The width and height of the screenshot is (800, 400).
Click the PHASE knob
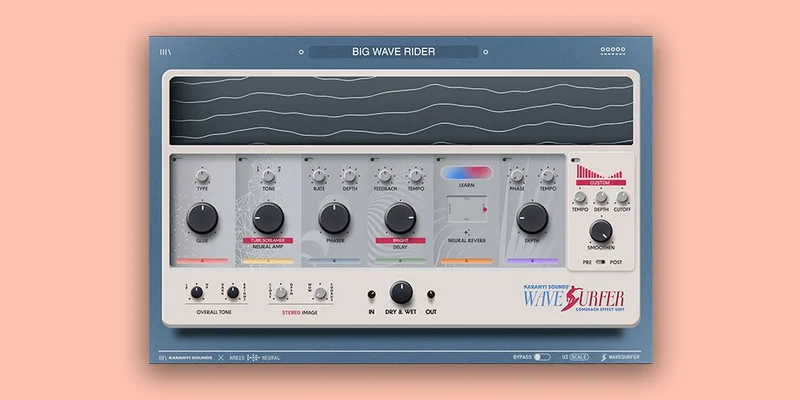tap(517, 177)
